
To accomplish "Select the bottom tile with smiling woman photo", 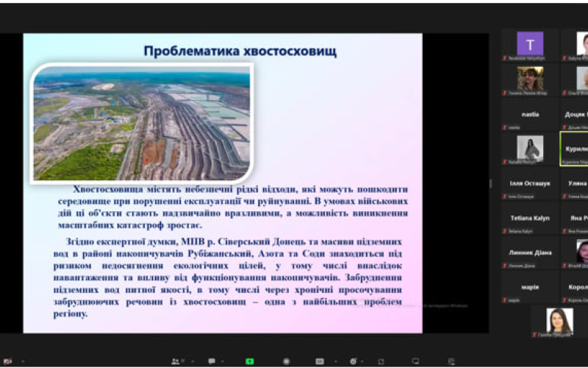I will [x=559, y=322].
